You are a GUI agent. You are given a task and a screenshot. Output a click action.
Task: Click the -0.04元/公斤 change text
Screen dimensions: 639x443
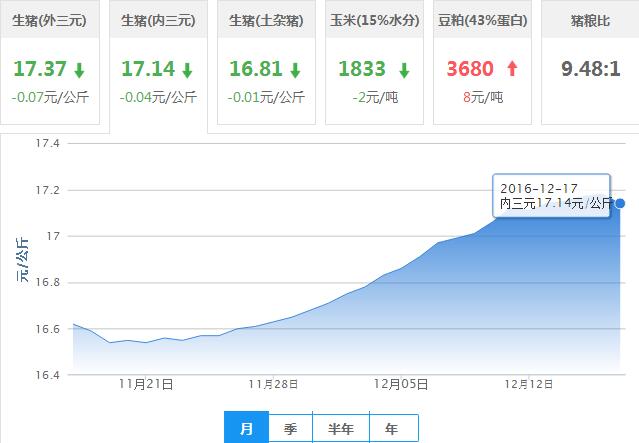pos(158,97)
